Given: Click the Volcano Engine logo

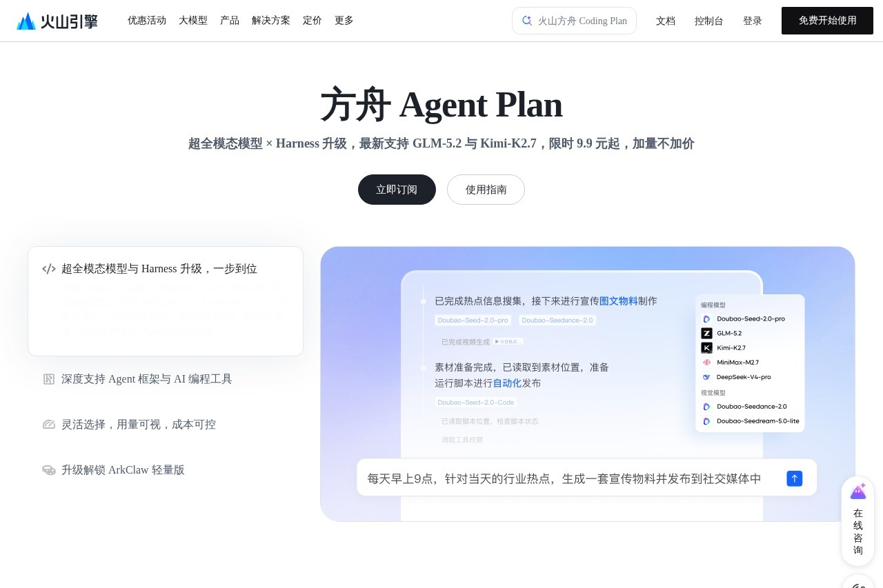Looking at the screenshot, I should click(57, 21).
